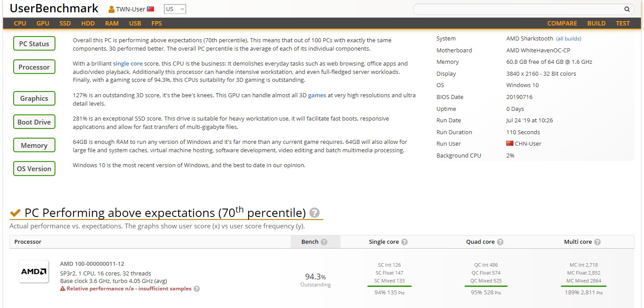644x308 pixels.
Task: Click the 110 Seconds run duration value
Action: coord(523,132)
